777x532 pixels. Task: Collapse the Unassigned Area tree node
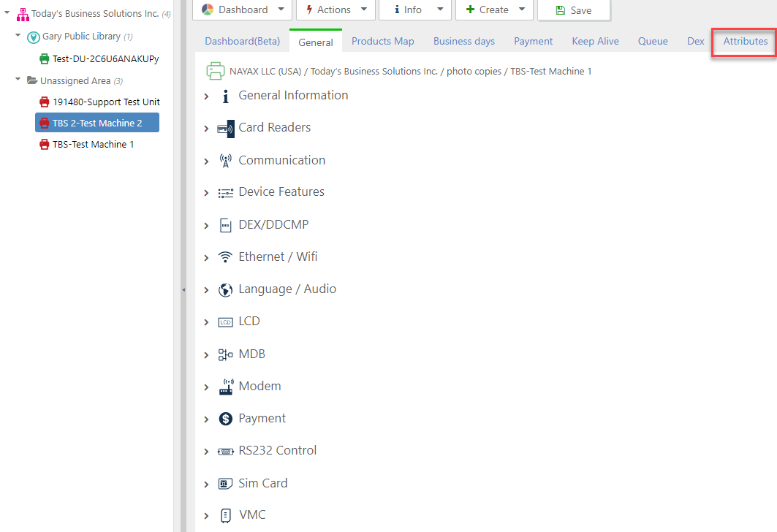pos(18,80)
